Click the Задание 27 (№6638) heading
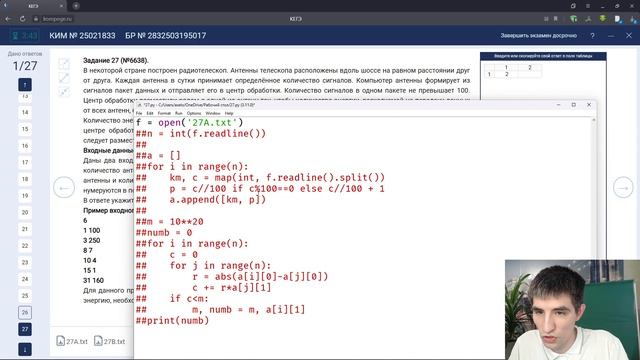This screenshot has height=360, width=640. 116,60
